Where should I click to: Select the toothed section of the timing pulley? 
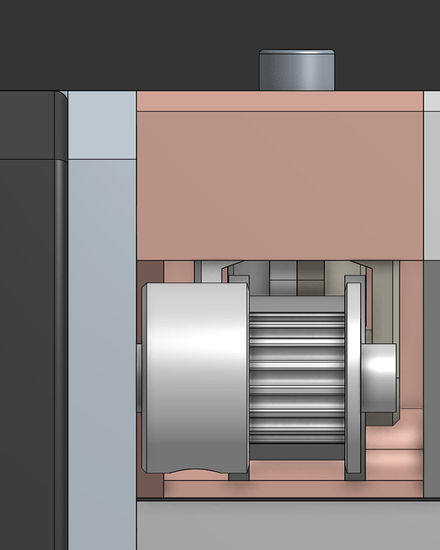click(297, 378)
